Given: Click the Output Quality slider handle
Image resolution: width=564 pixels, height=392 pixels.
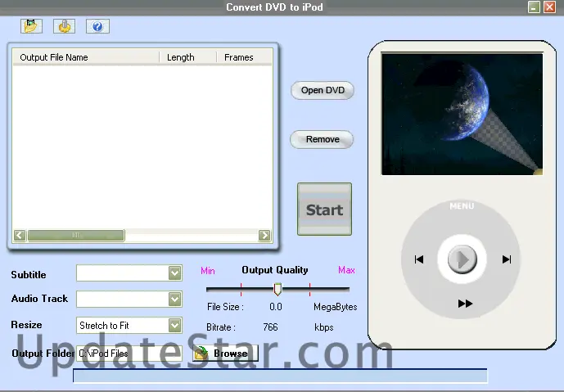Looking at the screenshot, I should 277,289.
